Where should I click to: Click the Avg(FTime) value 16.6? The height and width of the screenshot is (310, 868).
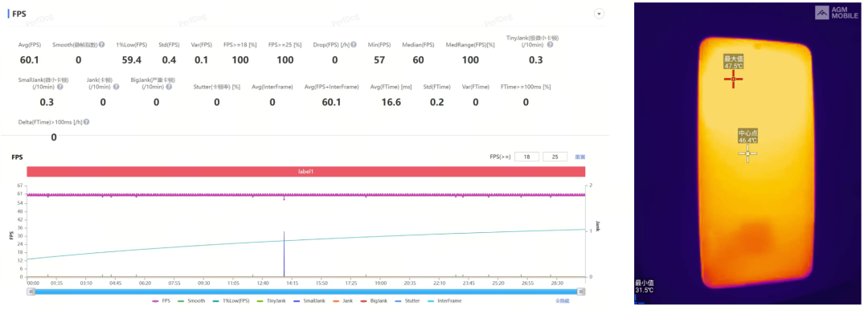[391, 102]
